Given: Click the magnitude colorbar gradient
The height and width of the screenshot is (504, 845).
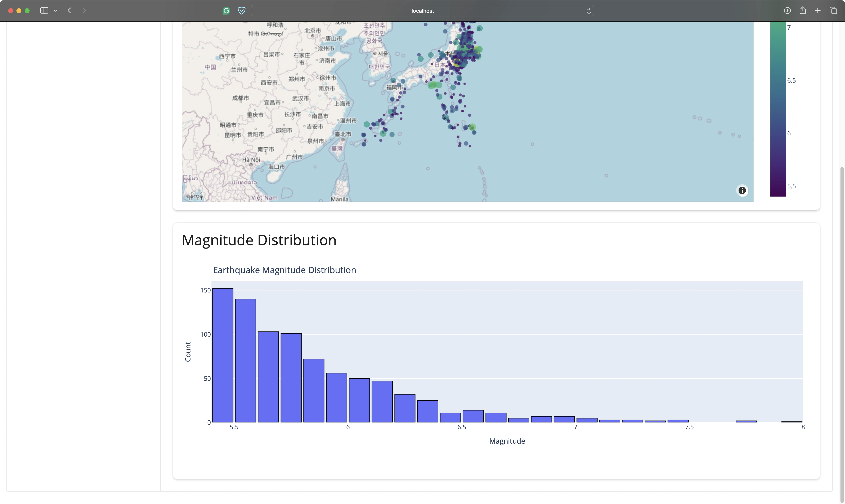Looking at the screenshot, I should click(778, 109).
